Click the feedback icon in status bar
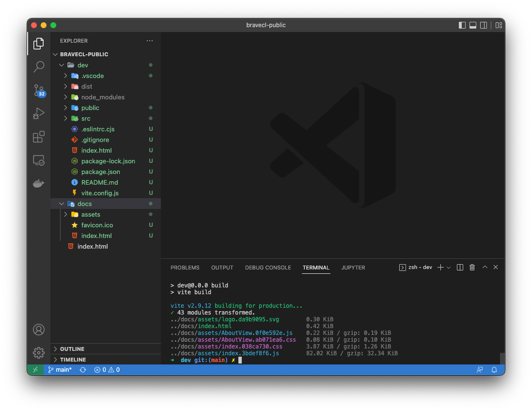This screenshot has height=411, width=532. tap(480, 370)
